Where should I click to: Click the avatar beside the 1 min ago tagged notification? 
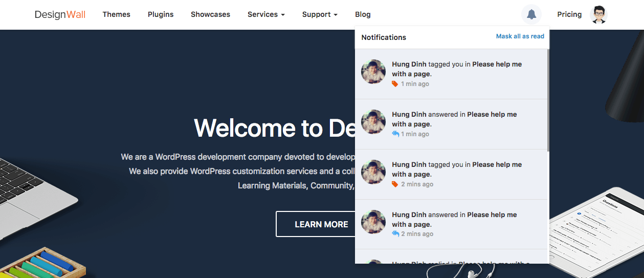click(373, 72)
